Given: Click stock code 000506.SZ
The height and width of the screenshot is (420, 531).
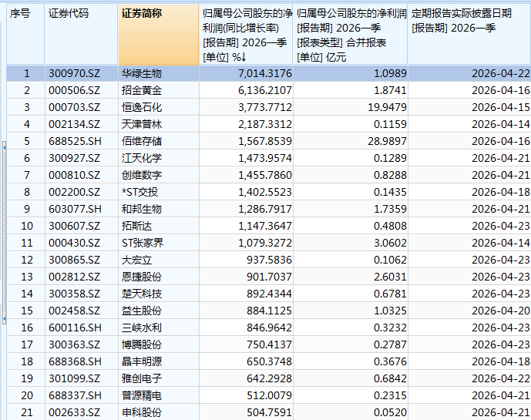Looking at the screenshot, I should click(74, 91).
